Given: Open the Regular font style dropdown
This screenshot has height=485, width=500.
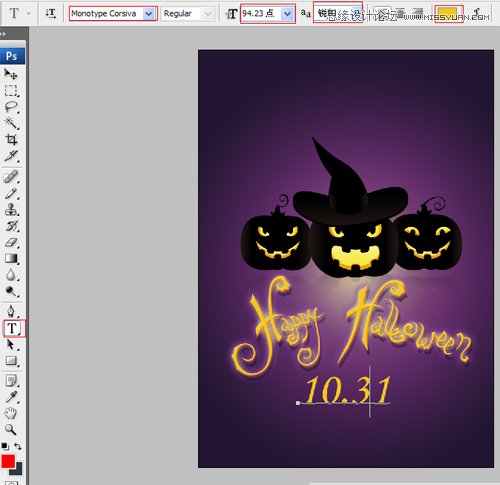Looking at the screenshot, I should [x=208, y=14].
